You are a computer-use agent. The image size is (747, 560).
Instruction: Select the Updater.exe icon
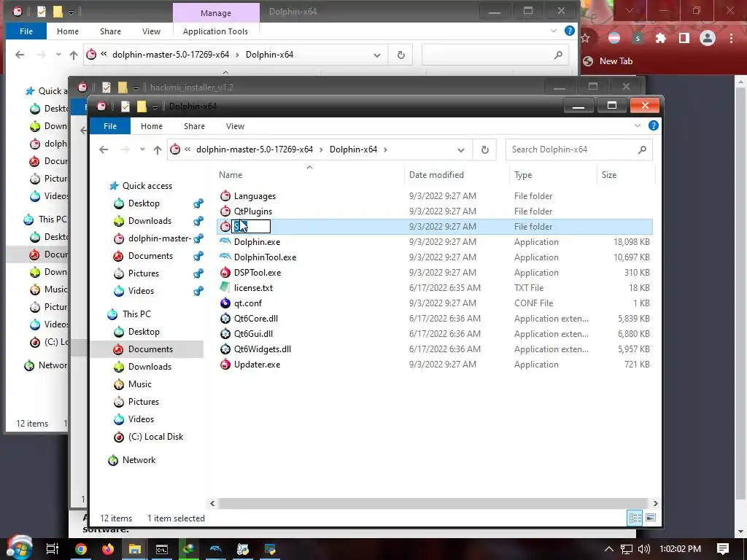(x=225, y=365)
